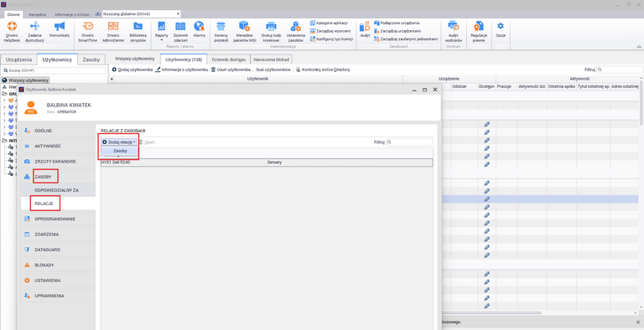Click Usuń użytkownika button
The height and width of the screenshot is (330, 644).
point(231,70)
